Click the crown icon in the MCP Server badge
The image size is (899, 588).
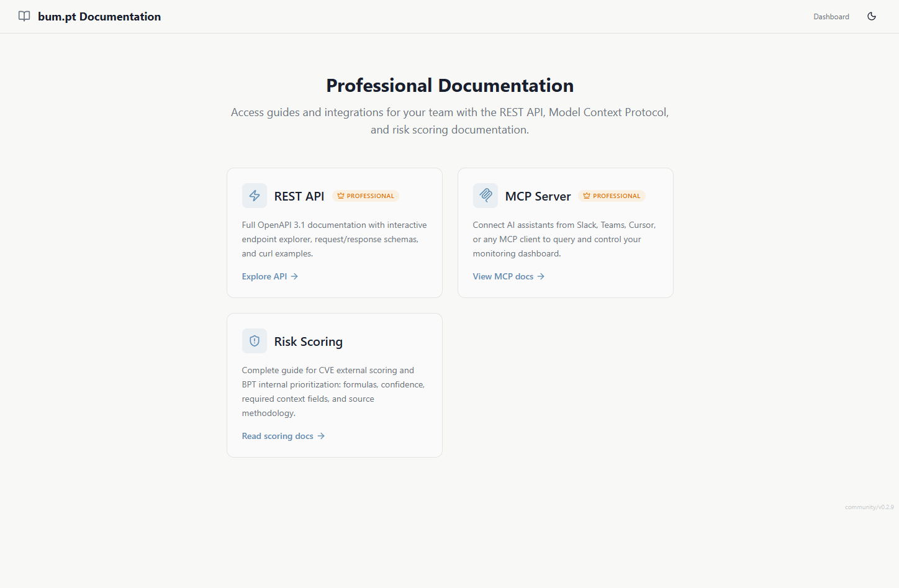587,196
